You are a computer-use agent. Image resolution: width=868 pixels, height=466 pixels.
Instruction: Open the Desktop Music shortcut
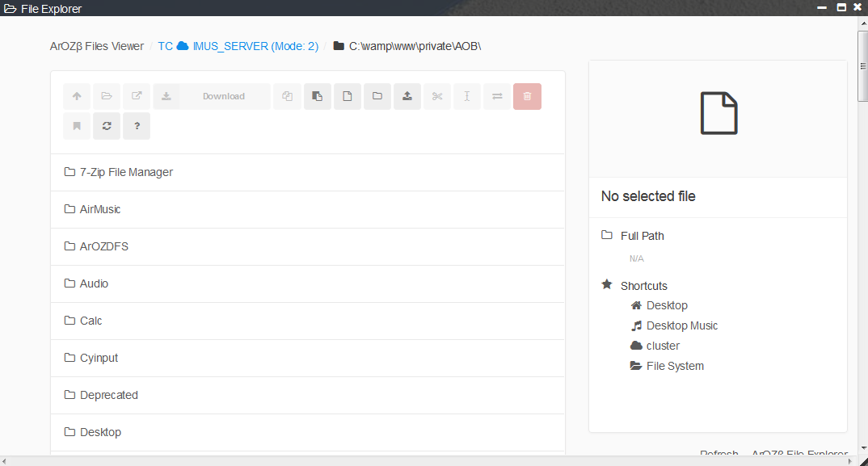pos(681,325)
